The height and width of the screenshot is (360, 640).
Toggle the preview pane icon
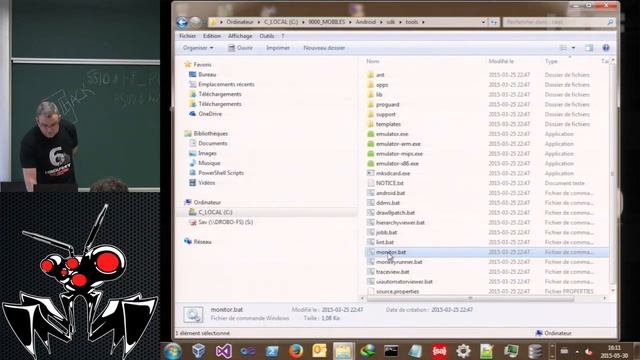coord(589,48)
